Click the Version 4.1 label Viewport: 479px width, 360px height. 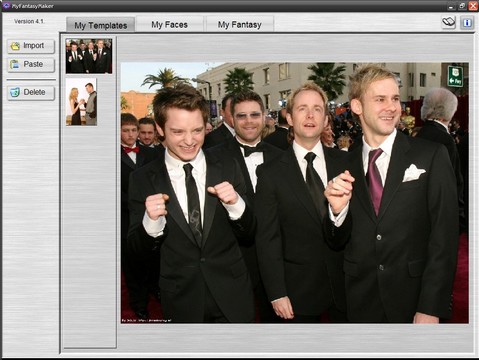point(29,21)
